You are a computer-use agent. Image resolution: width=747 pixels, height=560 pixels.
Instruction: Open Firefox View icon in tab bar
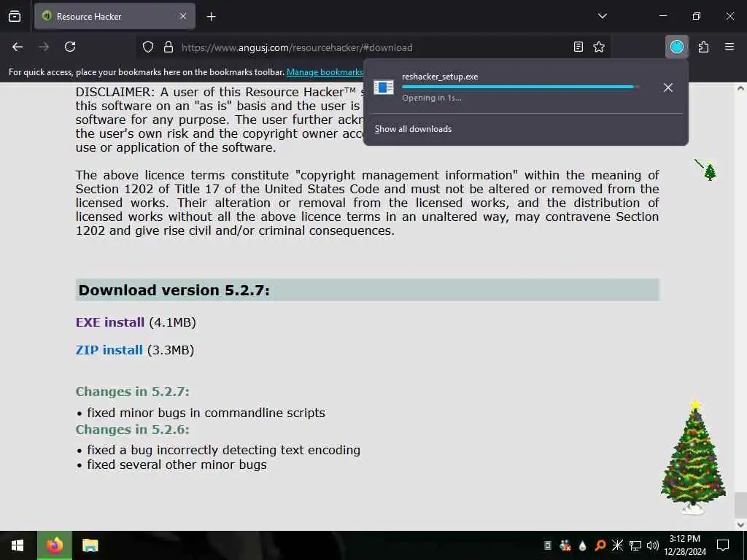tap(15, 17)
